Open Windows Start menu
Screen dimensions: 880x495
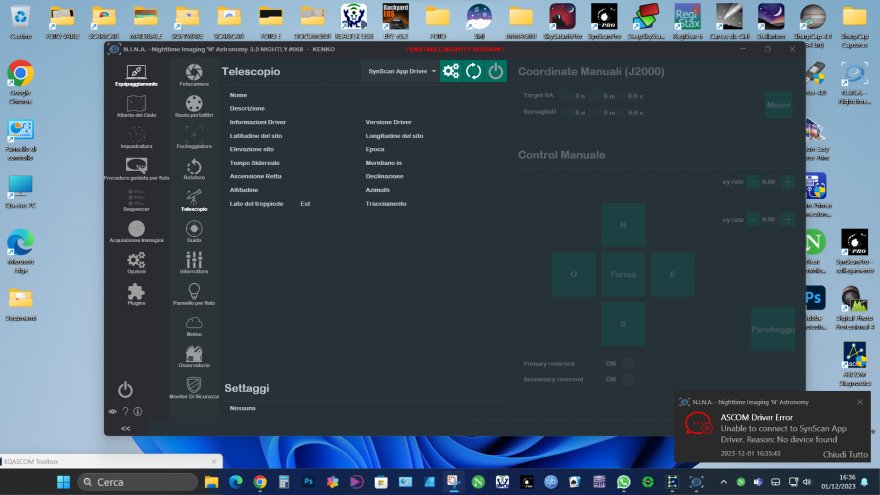point(63,482)
